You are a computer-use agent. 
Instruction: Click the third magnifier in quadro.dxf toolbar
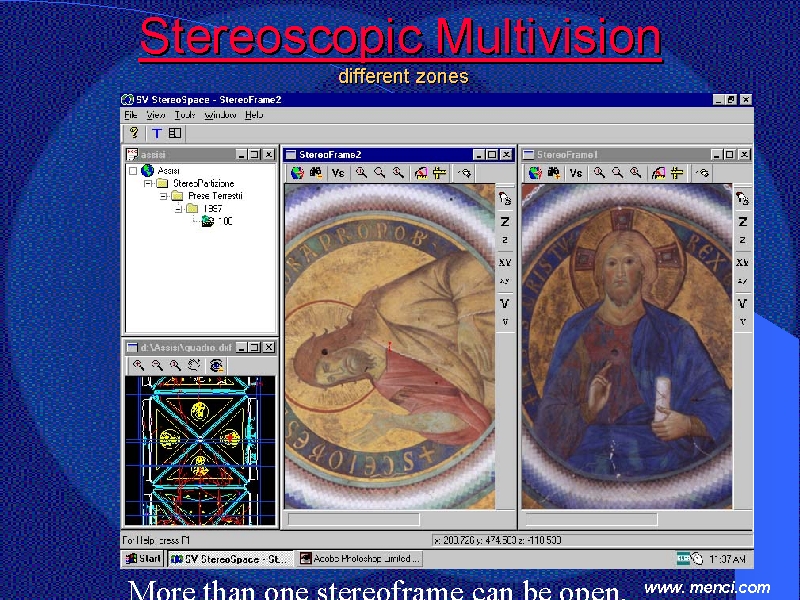(x=175, y=365)
